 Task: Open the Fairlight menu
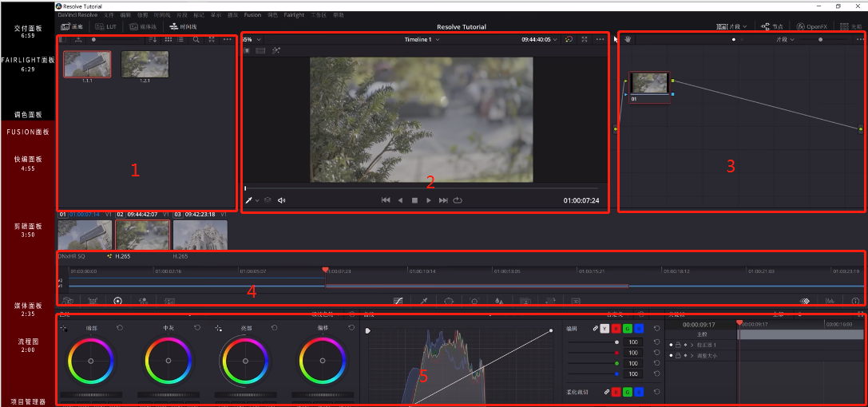(x=294, y=15)
